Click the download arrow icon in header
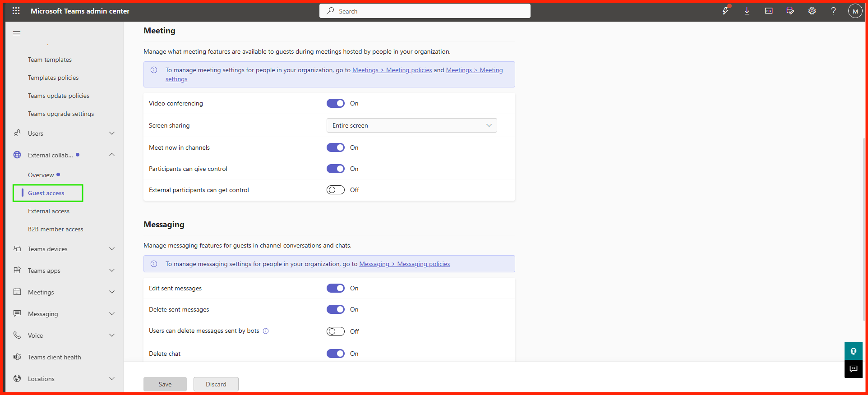This screenshot has height=395, width=868. tap(747, 11)
